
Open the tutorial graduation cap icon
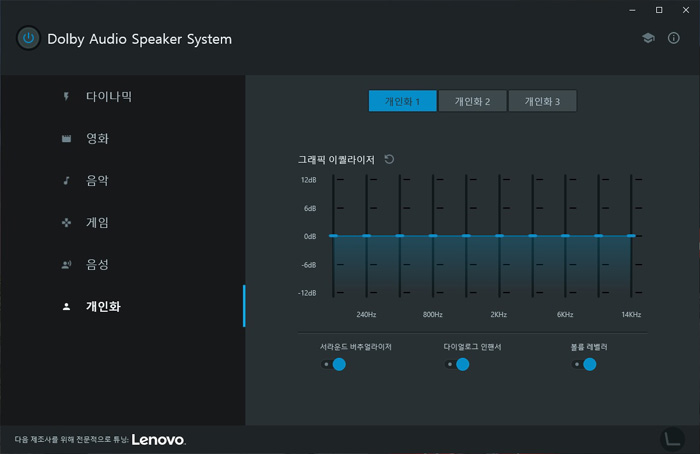648,38
